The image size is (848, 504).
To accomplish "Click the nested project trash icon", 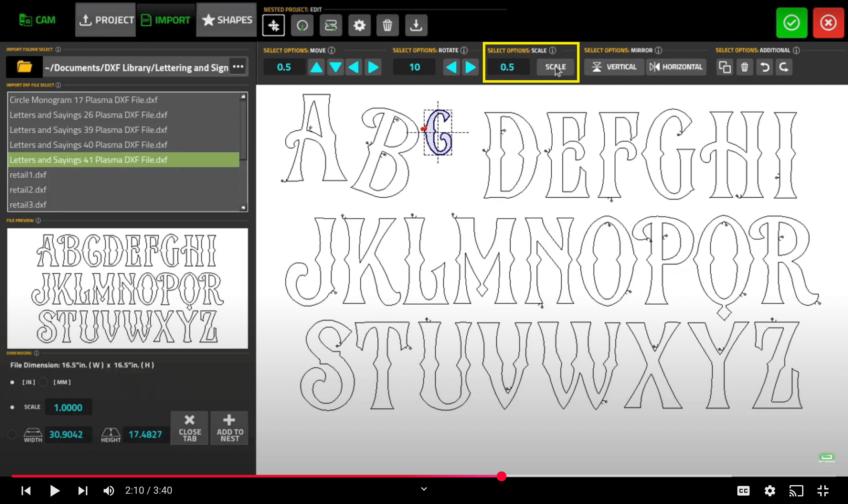I will click(x=387, y=25).
